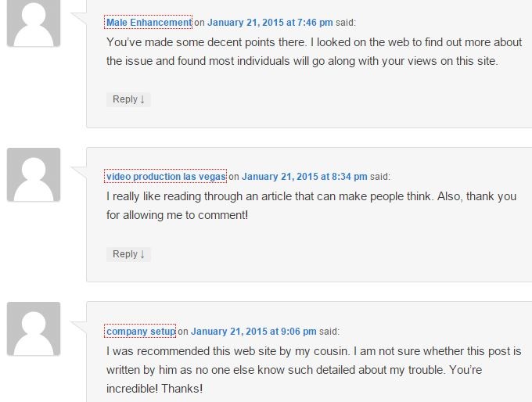Click the Male Enhancement commenter avatar
The image size is (532, 402).
coord(34,23)
